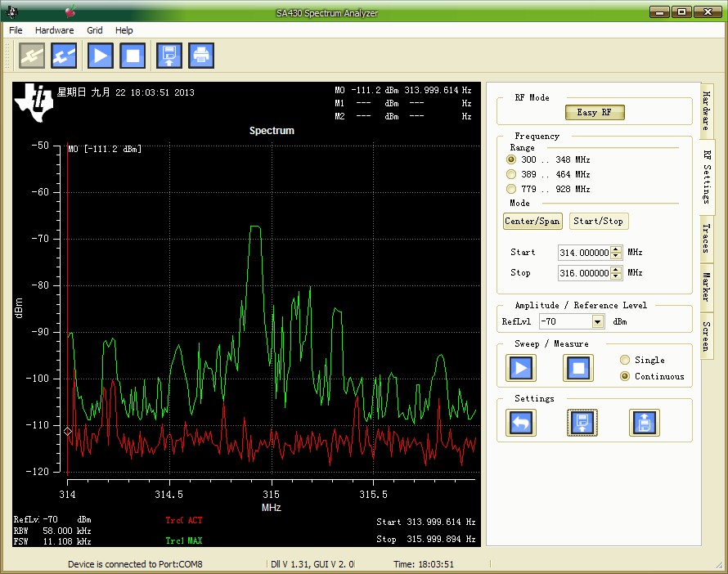This screenshot has width=728, height=574.
Task: Start the sweep from the top toolbar
Action: pyautogui.click(x=100, y=55)
